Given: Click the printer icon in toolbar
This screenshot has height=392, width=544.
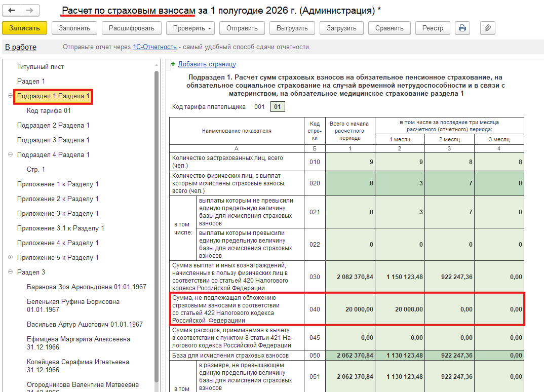Looking at the screenshot, I should point(462,28).
